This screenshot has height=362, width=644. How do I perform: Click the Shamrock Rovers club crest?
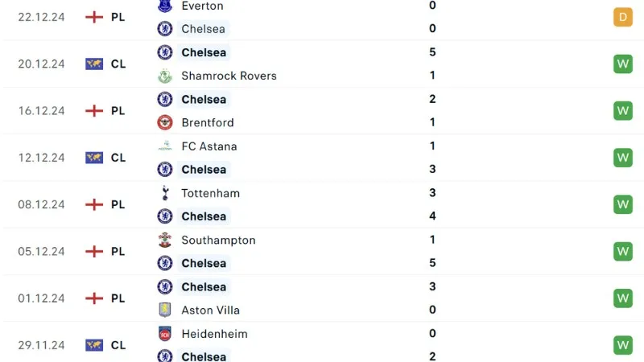click(x=165, y=76)
